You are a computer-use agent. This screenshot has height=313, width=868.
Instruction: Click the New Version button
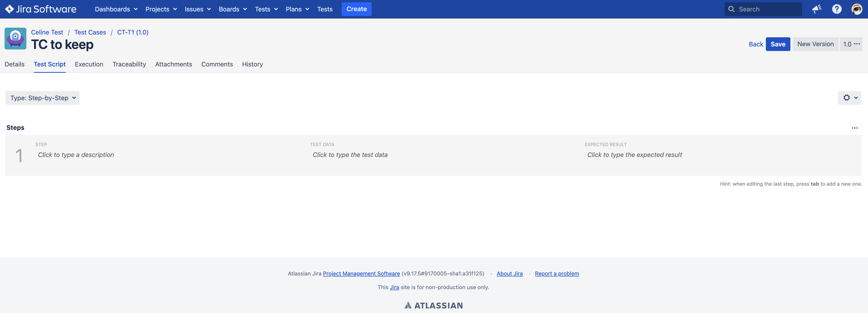point(816,44)
